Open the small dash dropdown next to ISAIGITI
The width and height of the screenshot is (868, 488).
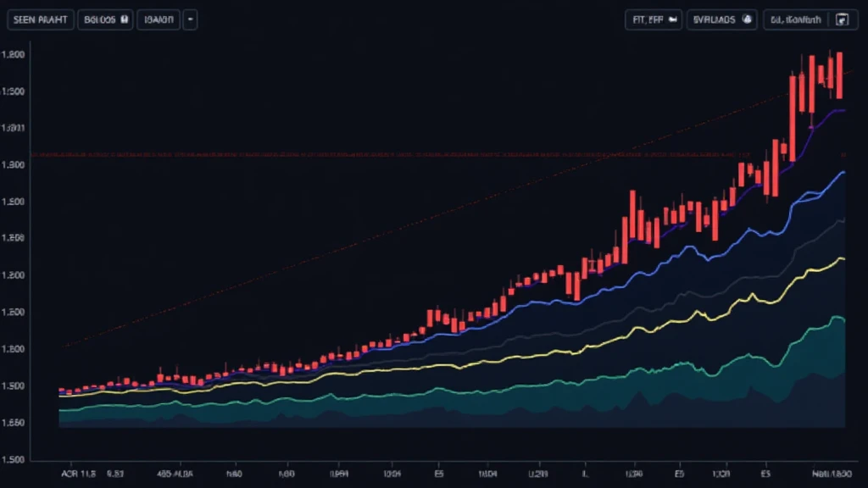click(x=189, y=19)
